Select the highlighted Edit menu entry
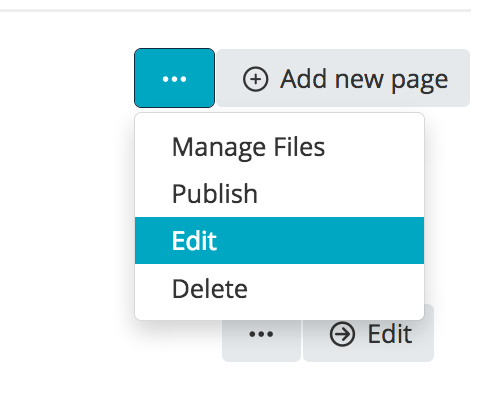 point(279,240)
